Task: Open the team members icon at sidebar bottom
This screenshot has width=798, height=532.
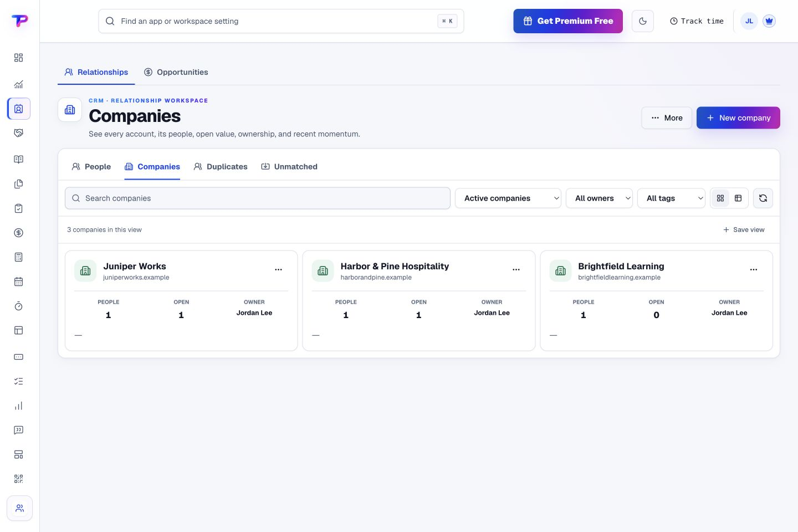Action: (x=19, y=508)
